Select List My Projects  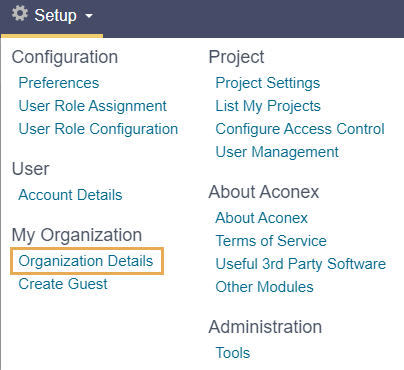tap(268, 106)
